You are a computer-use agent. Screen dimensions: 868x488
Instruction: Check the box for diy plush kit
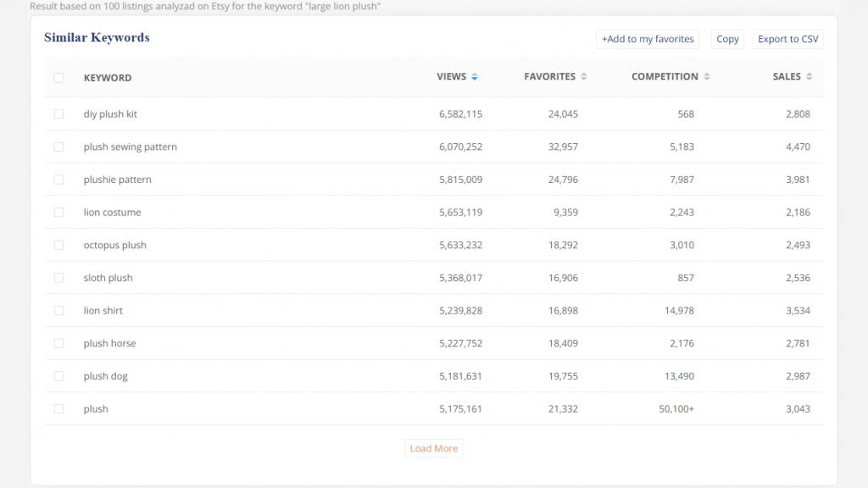pyautogui.click(x=58, y=114)
